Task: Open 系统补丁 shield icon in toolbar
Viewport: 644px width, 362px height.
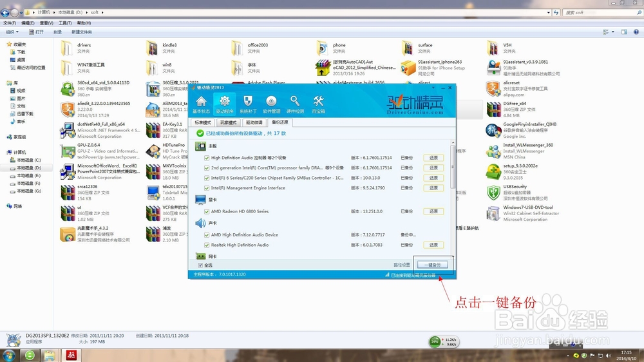Action: (x=248, y=101)
